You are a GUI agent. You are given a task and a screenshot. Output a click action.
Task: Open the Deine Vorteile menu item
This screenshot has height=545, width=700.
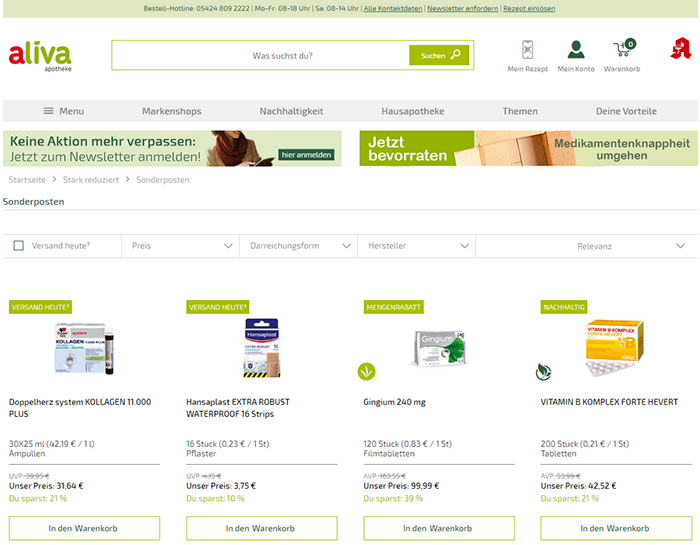coord(626,111)
